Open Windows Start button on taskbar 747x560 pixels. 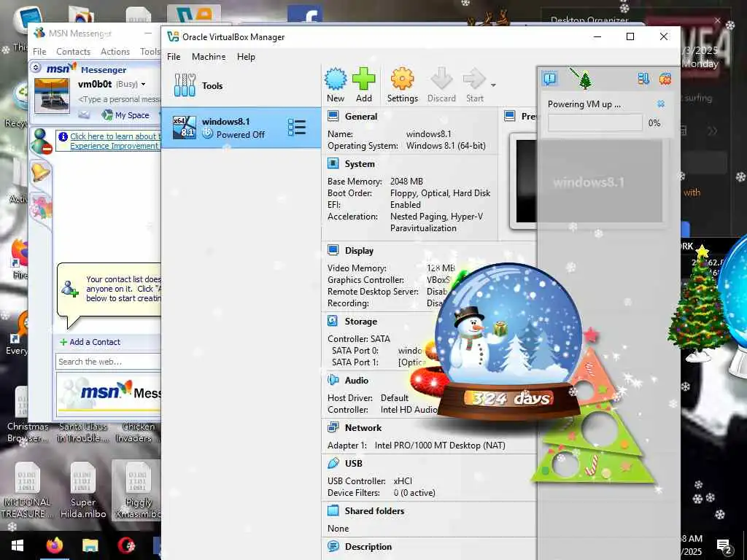click(x=18, y=545)
